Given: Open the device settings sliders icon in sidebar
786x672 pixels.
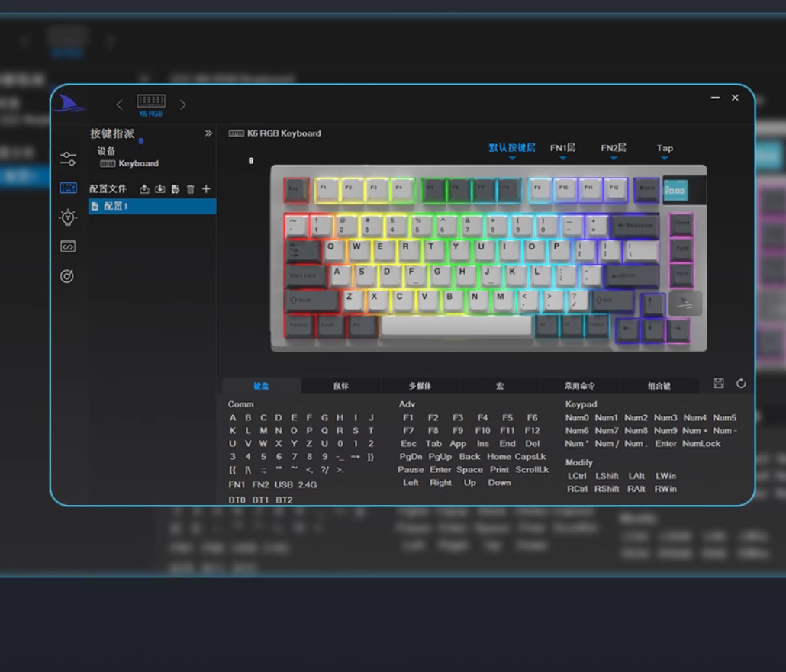Looking at the screenshot, I should [68, 159].
